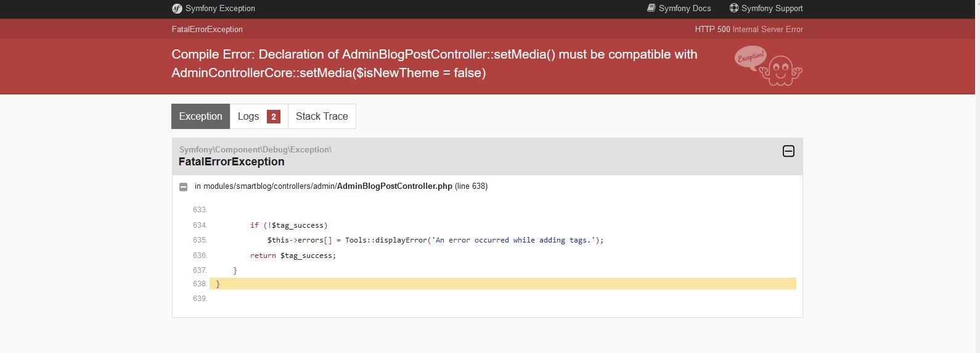Screen dimensions: 980x353
Task: Switch to the Stack Trace tab
Action: (322, 116)
